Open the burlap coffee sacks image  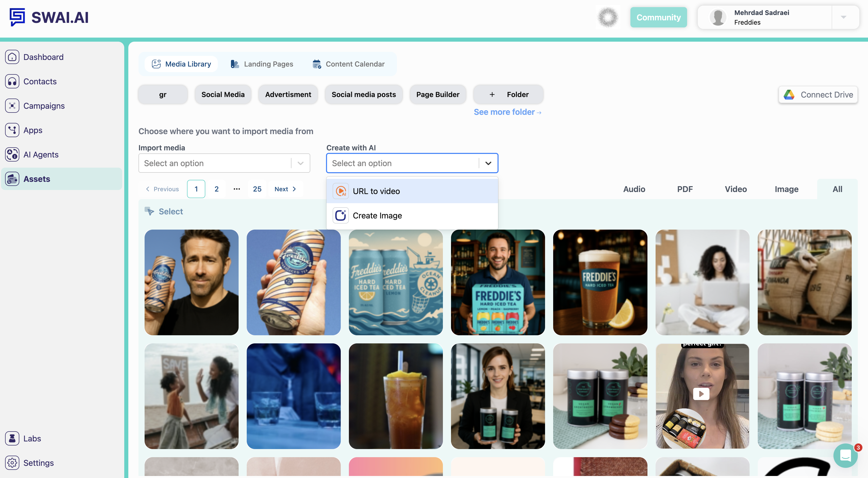(x=805, y=282)
